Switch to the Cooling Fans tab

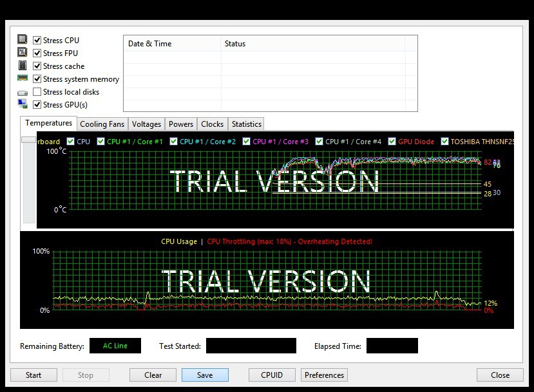click(102, 124)
